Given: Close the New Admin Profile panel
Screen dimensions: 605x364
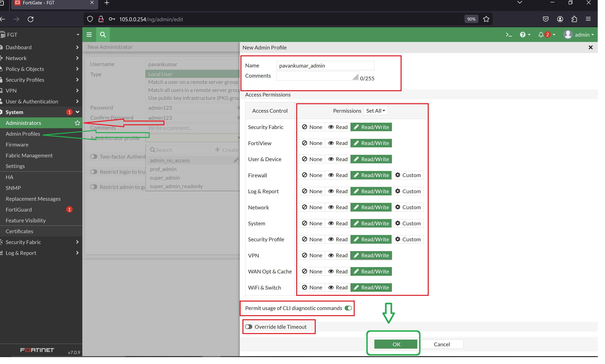Looking at the screenshot, I should [x=591, y=48].
